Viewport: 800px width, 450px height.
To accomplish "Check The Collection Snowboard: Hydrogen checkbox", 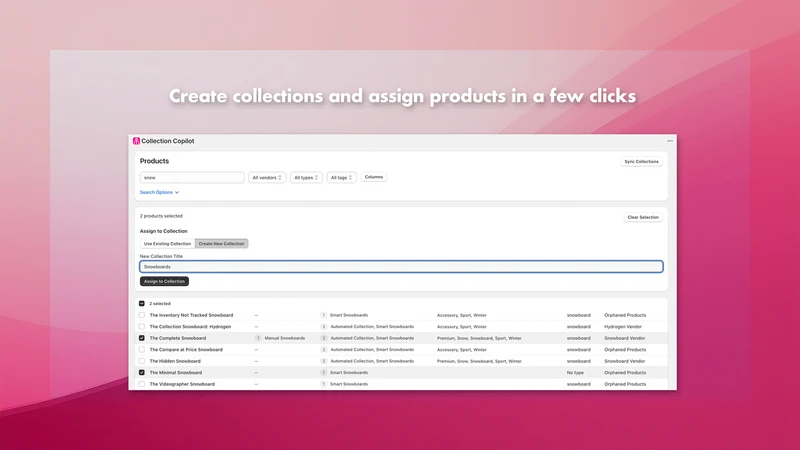I will pyautogui.click(x=142, y=327).
